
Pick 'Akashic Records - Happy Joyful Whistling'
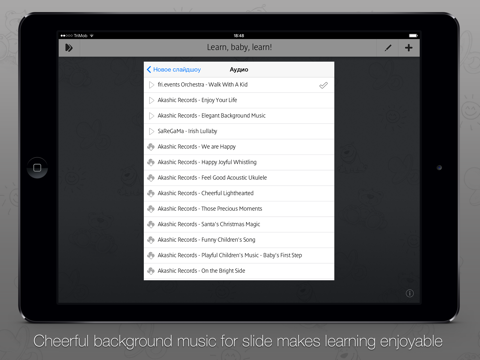239,162
